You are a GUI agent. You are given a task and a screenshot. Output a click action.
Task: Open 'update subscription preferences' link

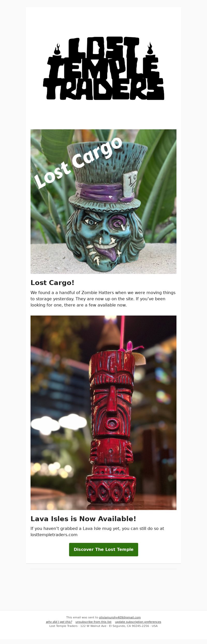click(138, 622)
